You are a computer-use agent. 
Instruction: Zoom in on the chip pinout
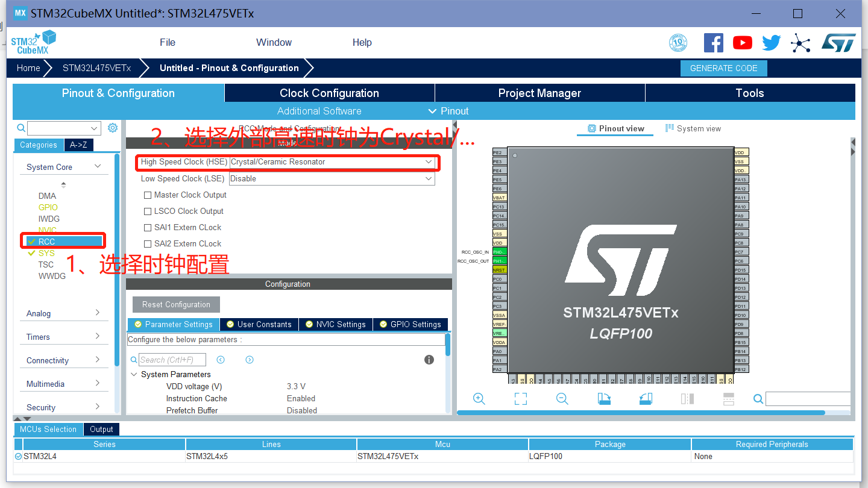click(x=479, y=399)
